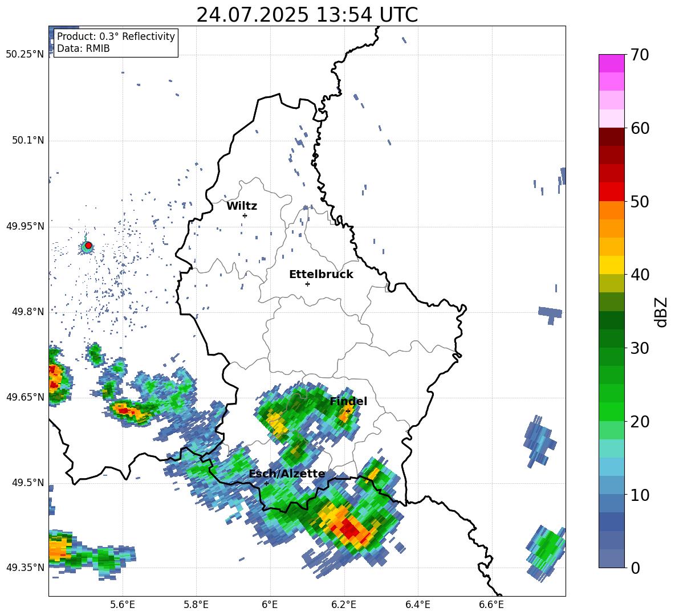Click the red radar site marker dot
675x616 pixels.
tap(88, 246)
